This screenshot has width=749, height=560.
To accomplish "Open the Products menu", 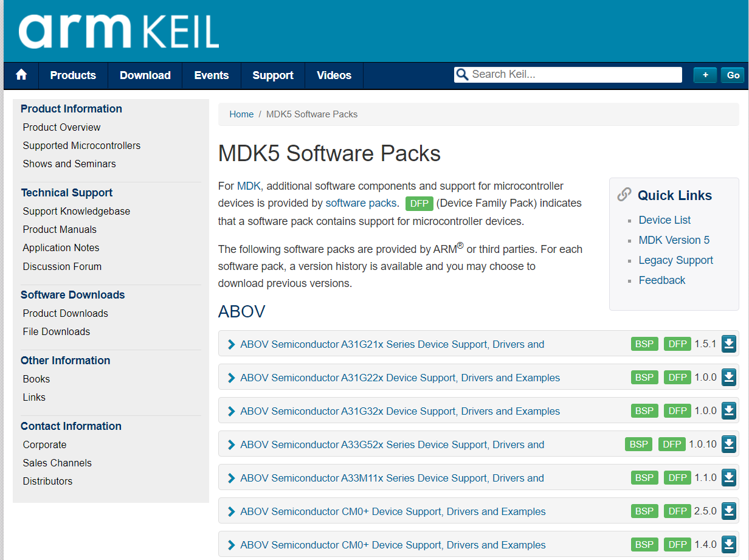I will click(73, 75).
